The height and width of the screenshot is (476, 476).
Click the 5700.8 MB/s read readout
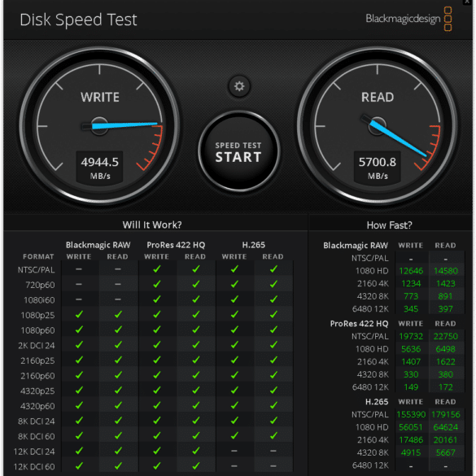tap(378, 168)
